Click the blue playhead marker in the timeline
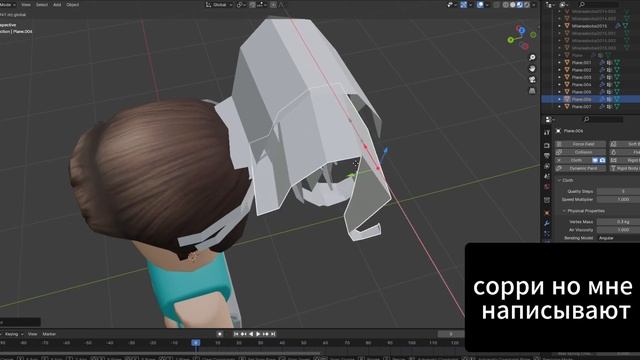Image resolution: width=640 pixels, height=360 pixels. [x=196, y=342]
